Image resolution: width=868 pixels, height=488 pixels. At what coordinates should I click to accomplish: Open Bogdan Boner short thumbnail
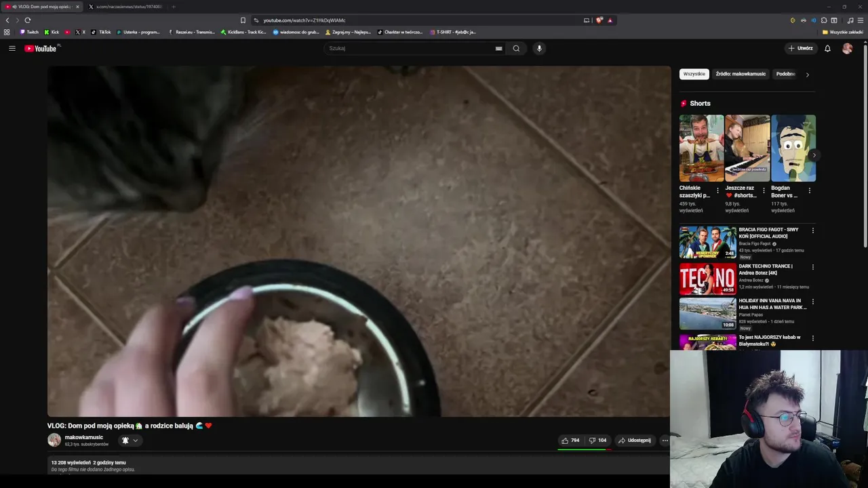tap(793, 148)
